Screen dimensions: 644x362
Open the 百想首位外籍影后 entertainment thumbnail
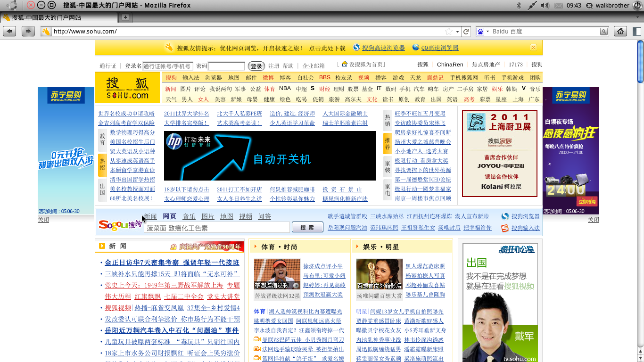click(x=380, y=274)
